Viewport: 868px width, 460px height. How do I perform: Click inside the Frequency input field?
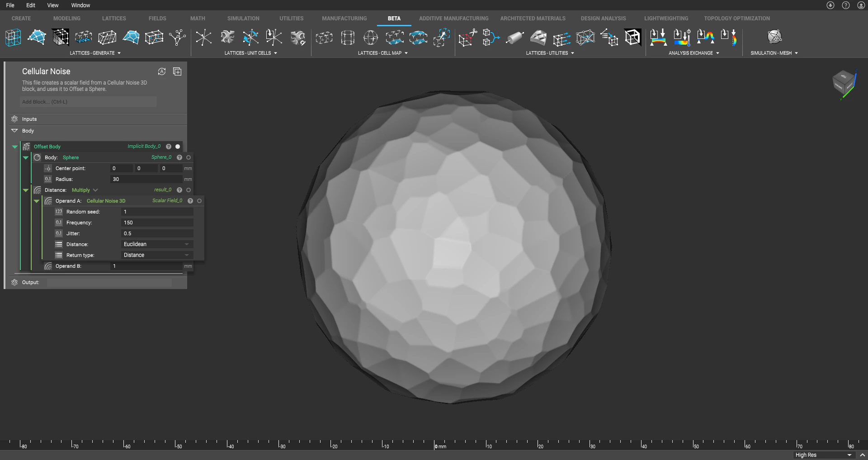point(156,222)
